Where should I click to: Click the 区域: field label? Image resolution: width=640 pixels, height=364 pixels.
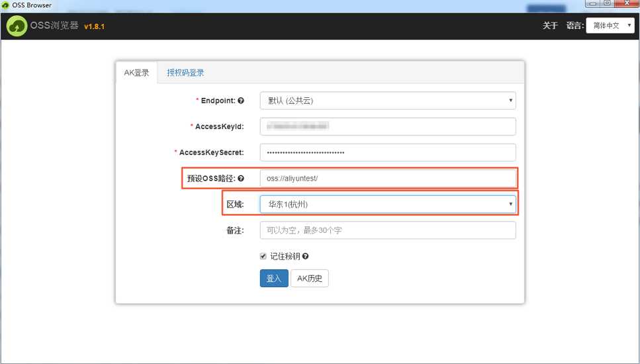pos(235,205)
